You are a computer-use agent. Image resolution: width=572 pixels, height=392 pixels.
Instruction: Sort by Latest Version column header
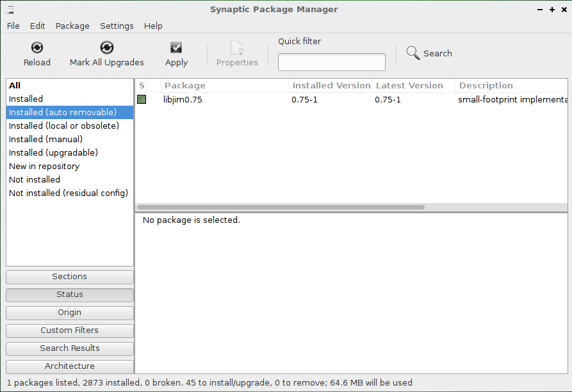414,86
